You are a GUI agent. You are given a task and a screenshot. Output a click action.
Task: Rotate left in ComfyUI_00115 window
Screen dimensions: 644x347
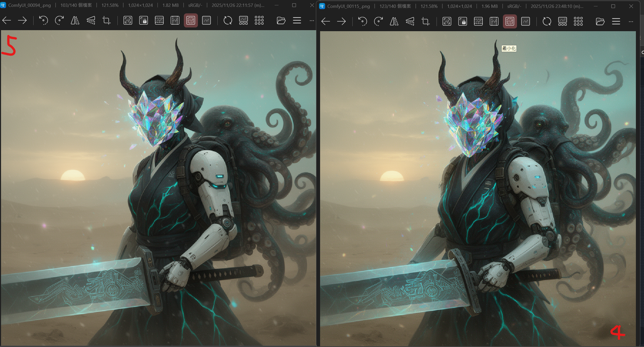pos(362,22)
